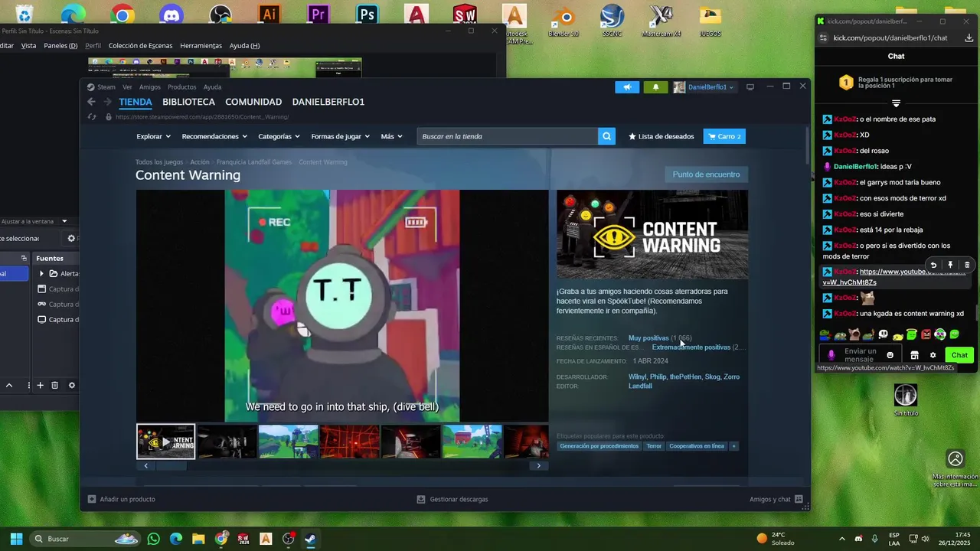The width and height of the screenshot is (980, 551).
Task: Reply to the Kick message arrow icon
Action: pos(933,265)
